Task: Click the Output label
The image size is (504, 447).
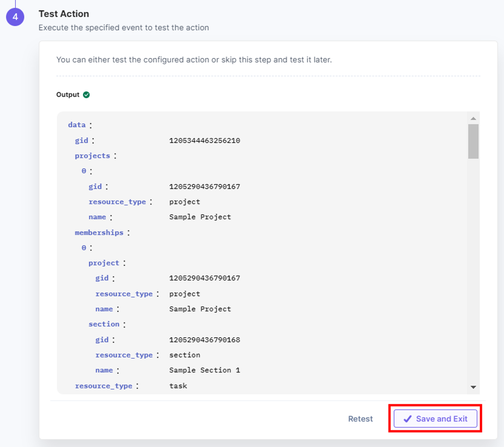Action: pyautogui.click(x=68, y=95)
